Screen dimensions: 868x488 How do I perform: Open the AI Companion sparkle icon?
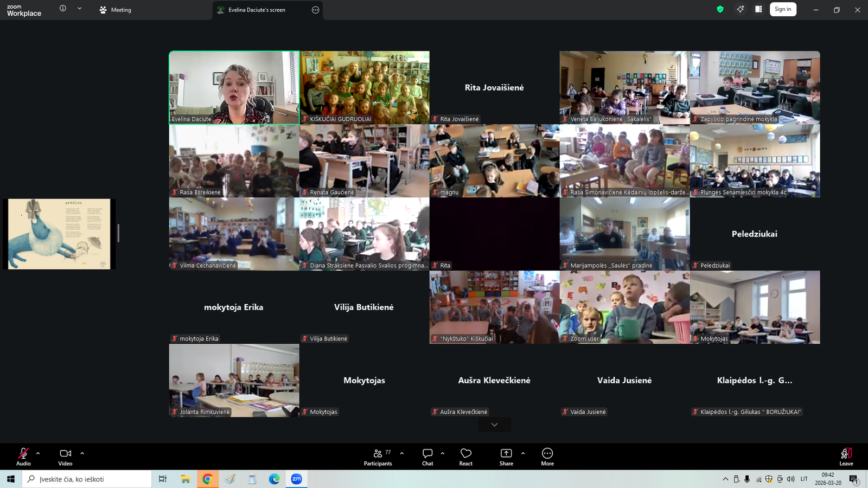[740, 9]
